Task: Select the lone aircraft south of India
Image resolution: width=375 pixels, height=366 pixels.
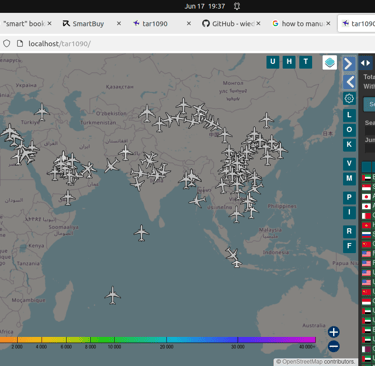Action: click(141, 233)
